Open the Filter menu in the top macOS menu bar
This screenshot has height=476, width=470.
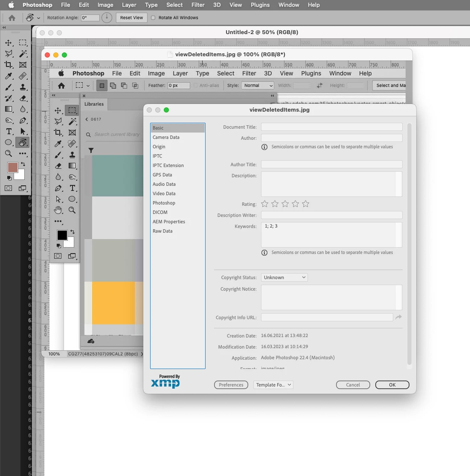198,5
